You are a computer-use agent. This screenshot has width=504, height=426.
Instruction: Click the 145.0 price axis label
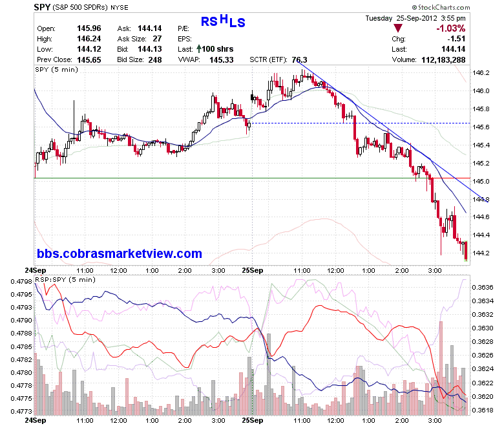pyautogui.click(x=481, y=182)
